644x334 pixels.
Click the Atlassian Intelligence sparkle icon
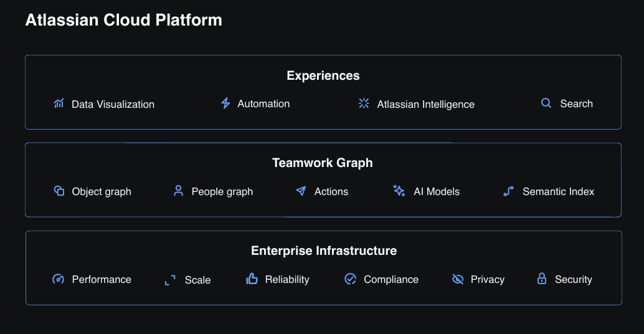[x=364, y=103]
